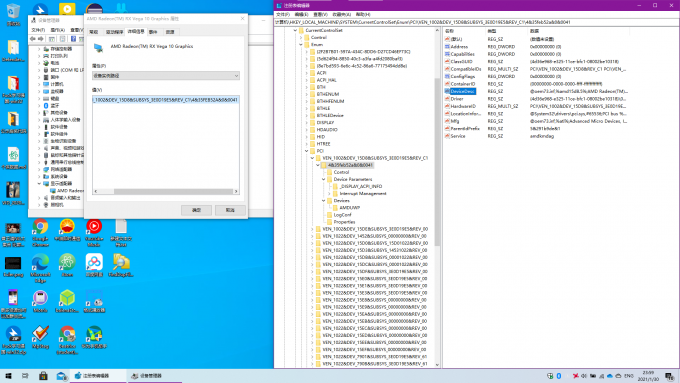This screenshot has height=383, width=680.
Task: Click the Windows Start button
Action: [x=8, y=376]
